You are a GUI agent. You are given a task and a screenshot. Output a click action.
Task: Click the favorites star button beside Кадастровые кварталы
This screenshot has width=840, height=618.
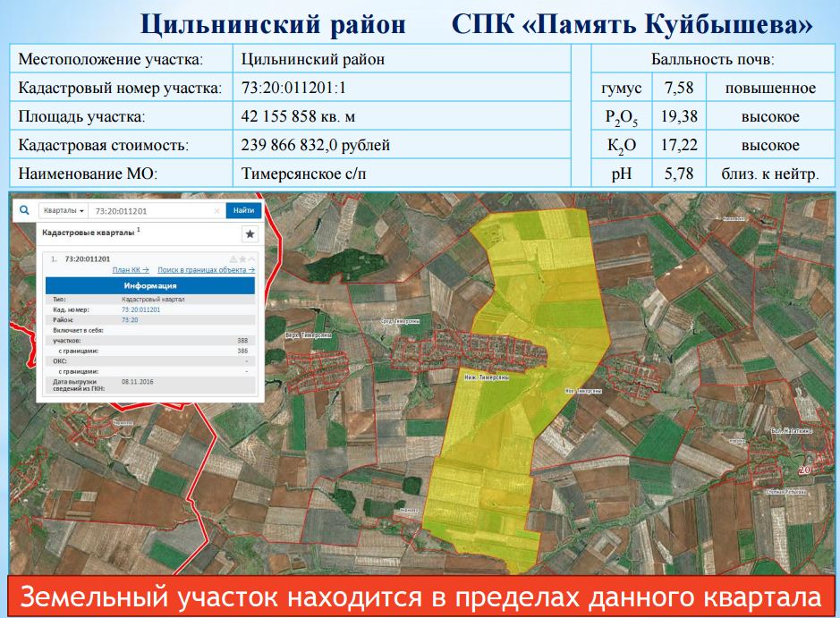click(x=250, y=233)
